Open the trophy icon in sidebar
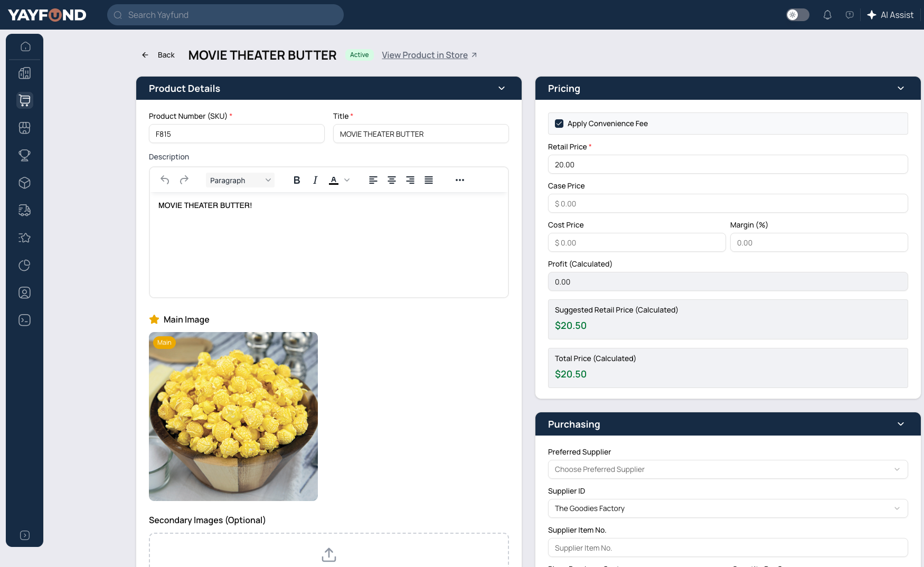This screenshot has width=924, height=567. click(x=25, y=155)
